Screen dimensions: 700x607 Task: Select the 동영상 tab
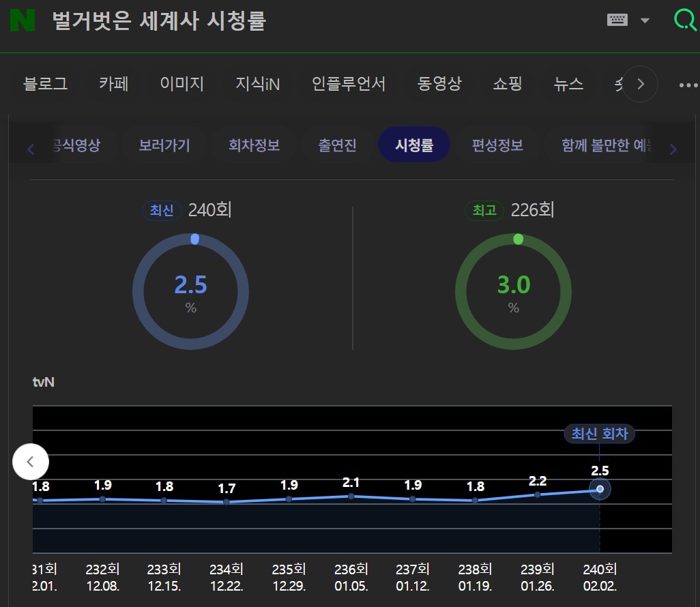(x=439, y=84)
